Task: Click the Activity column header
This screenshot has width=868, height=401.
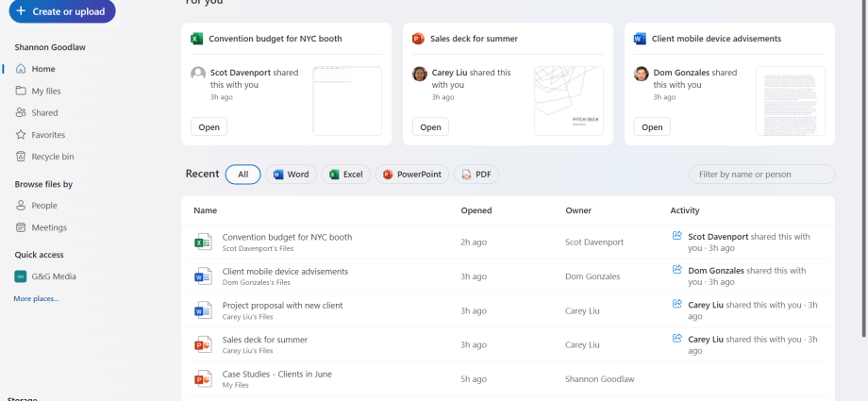Action: (685, 210)
